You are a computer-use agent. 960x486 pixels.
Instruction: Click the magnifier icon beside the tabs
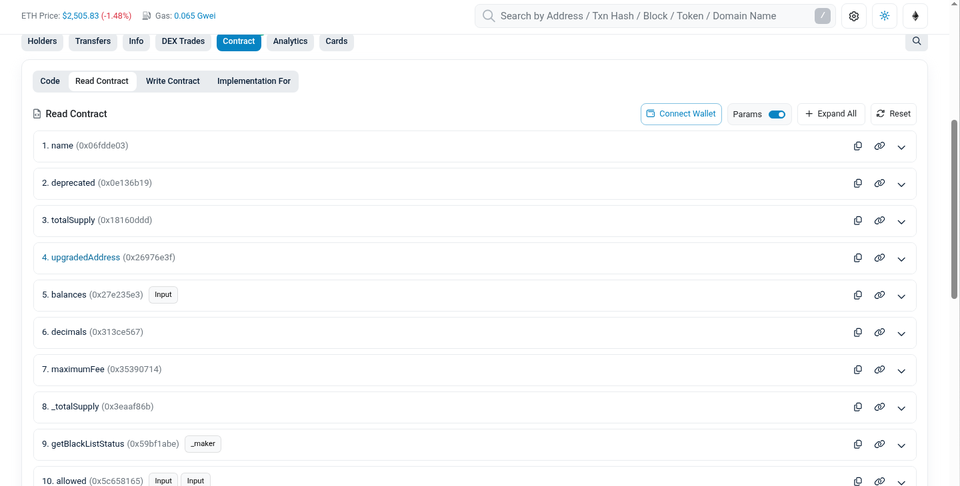[x=917, y=41]
